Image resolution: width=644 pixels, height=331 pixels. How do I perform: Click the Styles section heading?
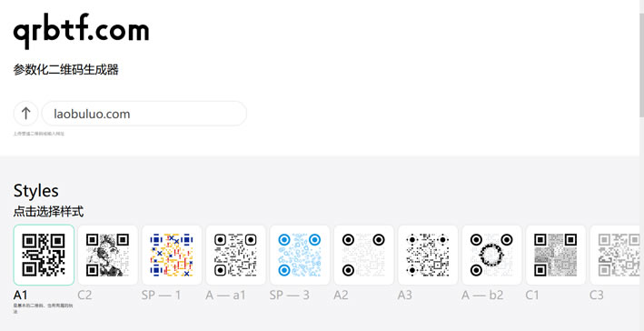pyautogui.click(x=36, y=191)
